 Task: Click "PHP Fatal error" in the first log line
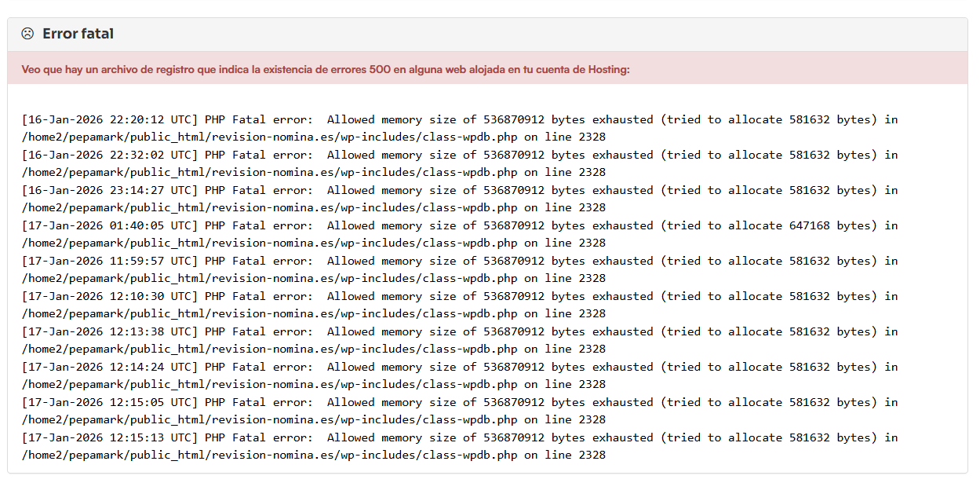(256, 120)
